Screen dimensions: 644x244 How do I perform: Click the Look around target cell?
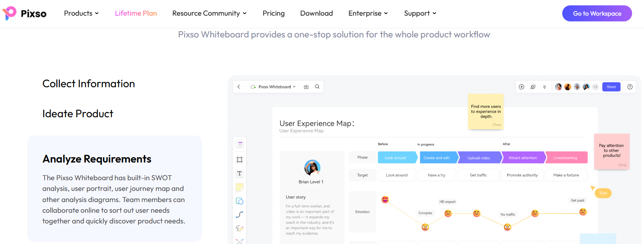[x=397, y=175]
